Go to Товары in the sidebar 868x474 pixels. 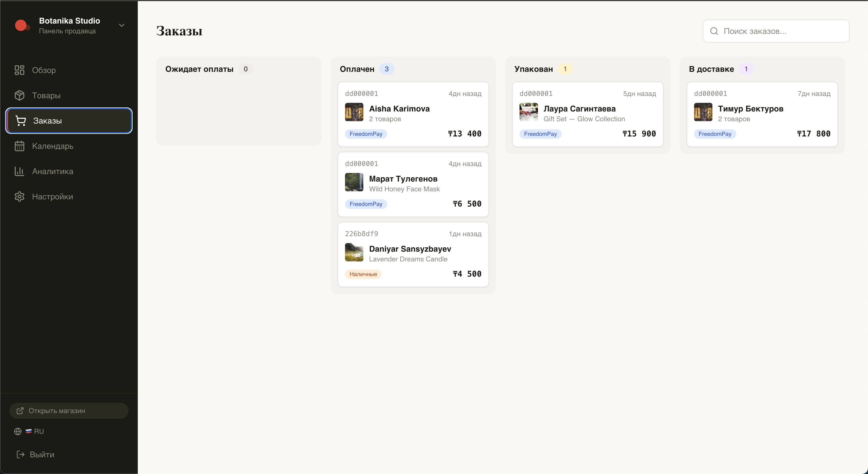pyautogui.click(x=69, y=95)
